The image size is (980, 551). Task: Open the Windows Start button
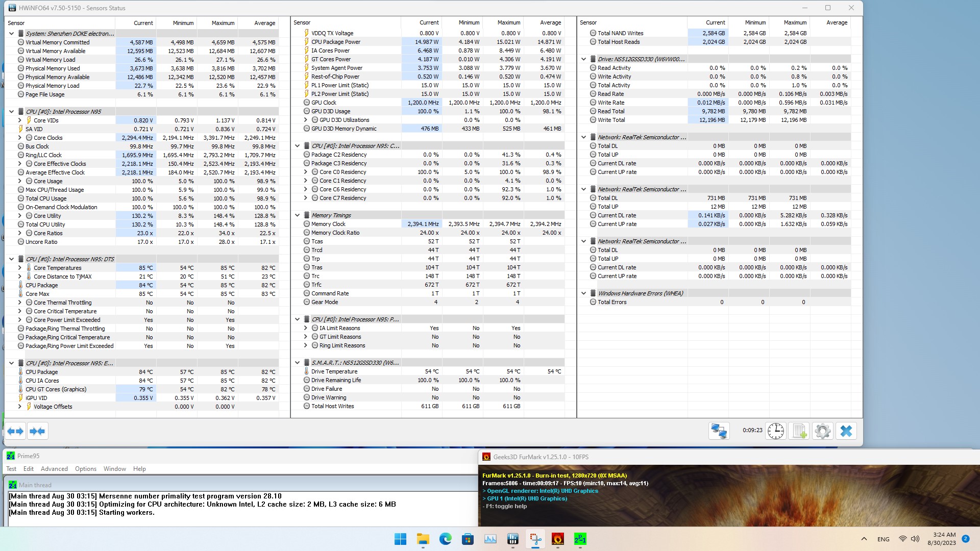(x=400, y=539)
